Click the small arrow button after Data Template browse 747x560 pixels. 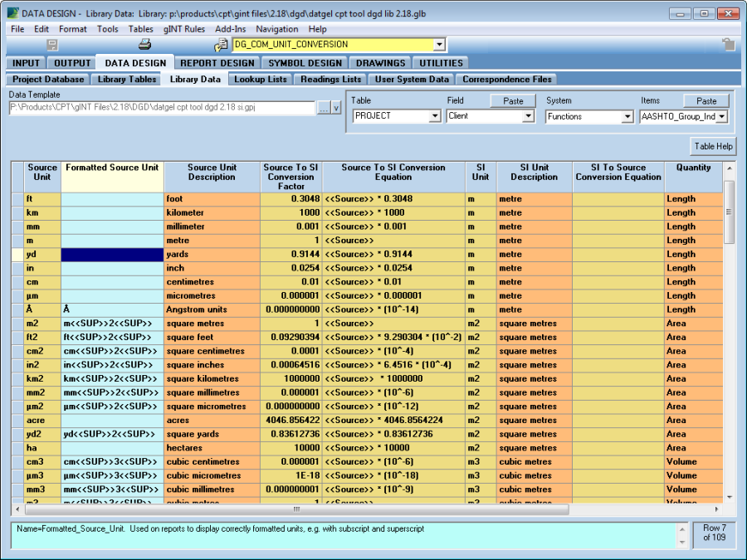336,108
